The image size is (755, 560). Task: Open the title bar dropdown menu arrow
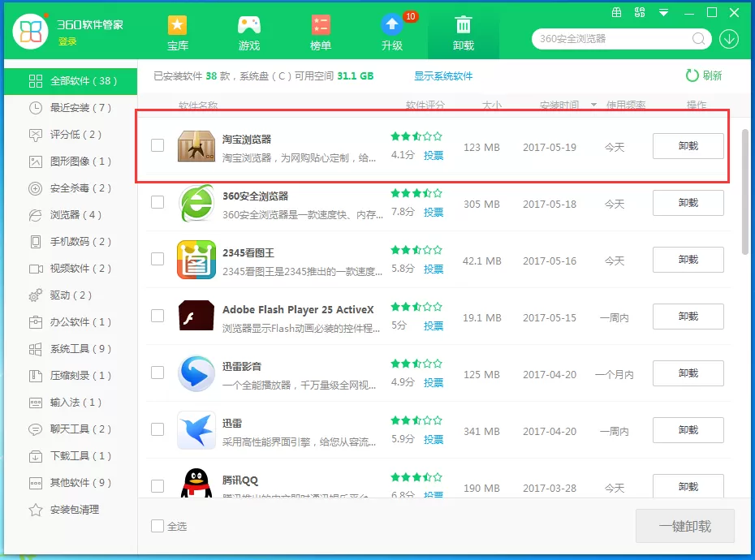click(x=663, y=13)
